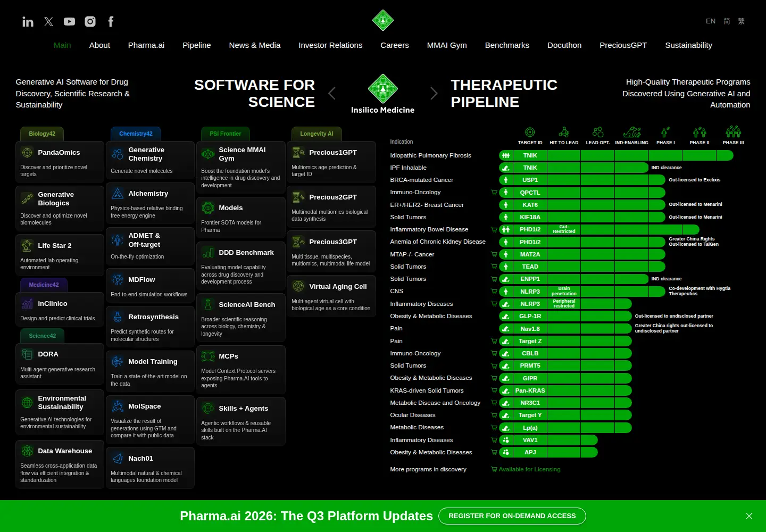Select the Science42 tab
Screen dimensions: 766x532
pyautogui.click(x=43, y=336)
